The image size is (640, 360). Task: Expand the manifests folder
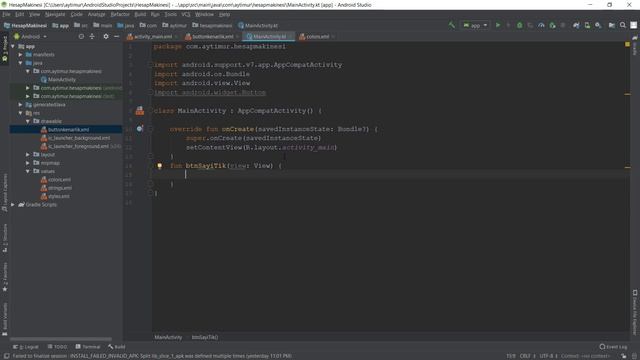(x=20, y=55)
